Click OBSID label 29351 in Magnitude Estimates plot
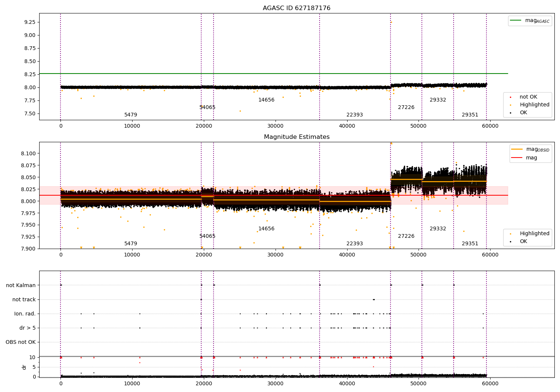This screenshot has height=392, width=560. pos(470,244)
